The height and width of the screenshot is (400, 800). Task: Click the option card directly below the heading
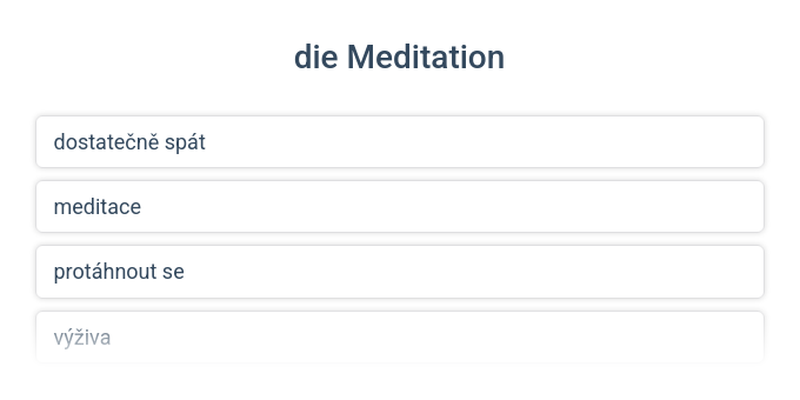tap(400, 142)
